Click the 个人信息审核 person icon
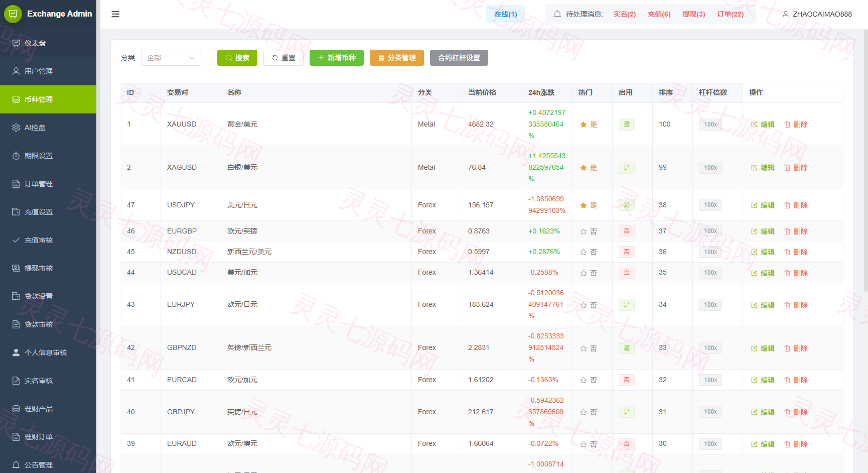 tap(16, 352)
